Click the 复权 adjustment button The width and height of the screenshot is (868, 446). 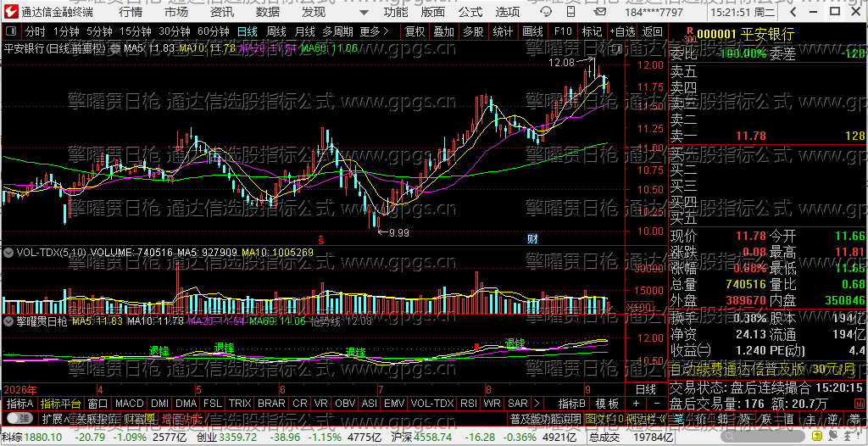tap(415, 31)
